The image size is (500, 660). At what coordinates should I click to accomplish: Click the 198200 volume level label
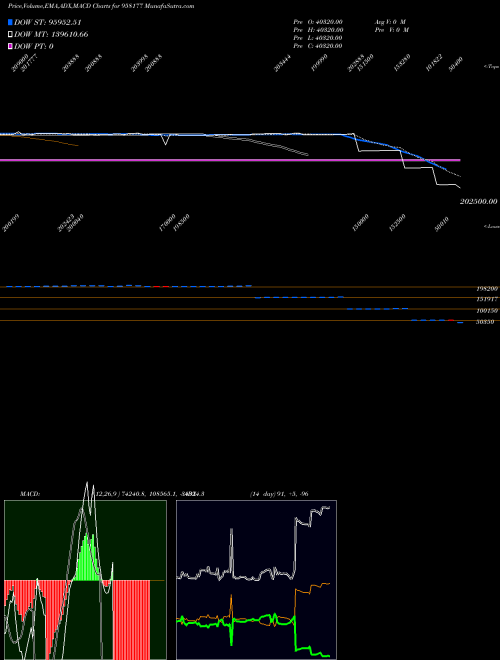click(487, 289)
